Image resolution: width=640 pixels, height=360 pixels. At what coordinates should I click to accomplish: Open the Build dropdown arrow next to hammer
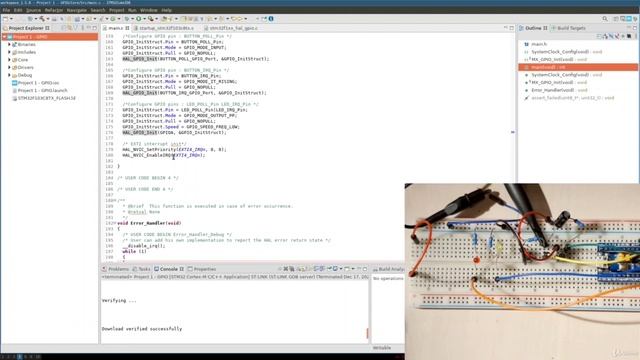48,19
